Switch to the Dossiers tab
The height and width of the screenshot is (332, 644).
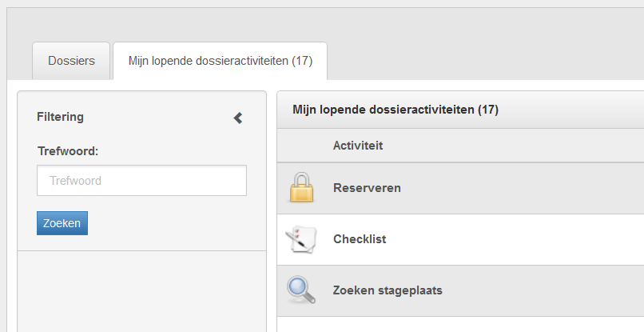pos(71,61)
